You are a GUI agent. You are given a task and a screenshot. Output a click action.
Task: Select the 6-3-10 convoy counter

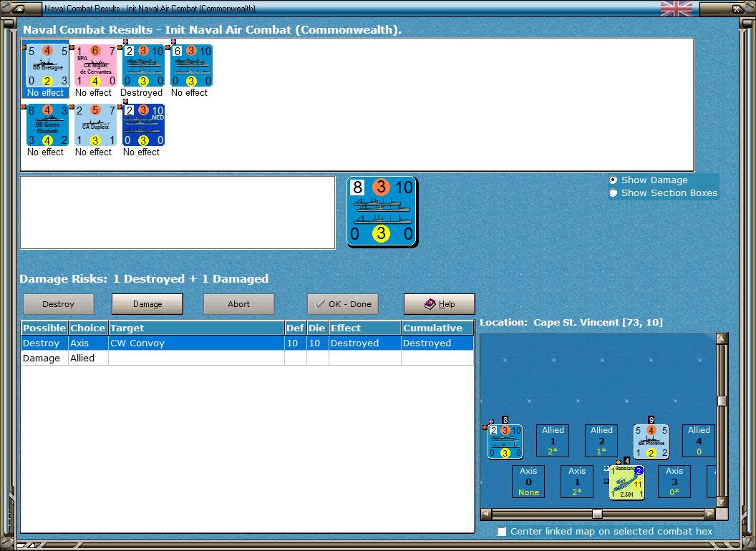(191, 66)
